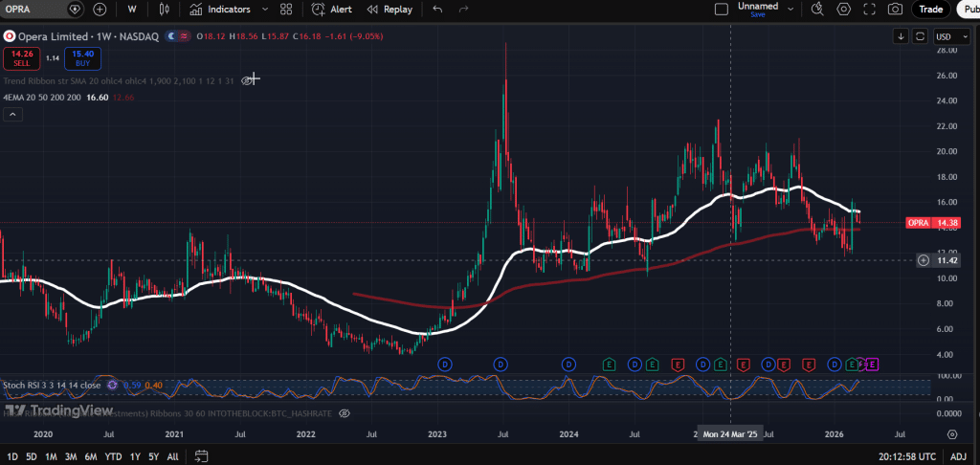Viewport: 980px width, 465px height.
Task: Take a chart snapshot with camera icon
Action: (x=895, y=10)
